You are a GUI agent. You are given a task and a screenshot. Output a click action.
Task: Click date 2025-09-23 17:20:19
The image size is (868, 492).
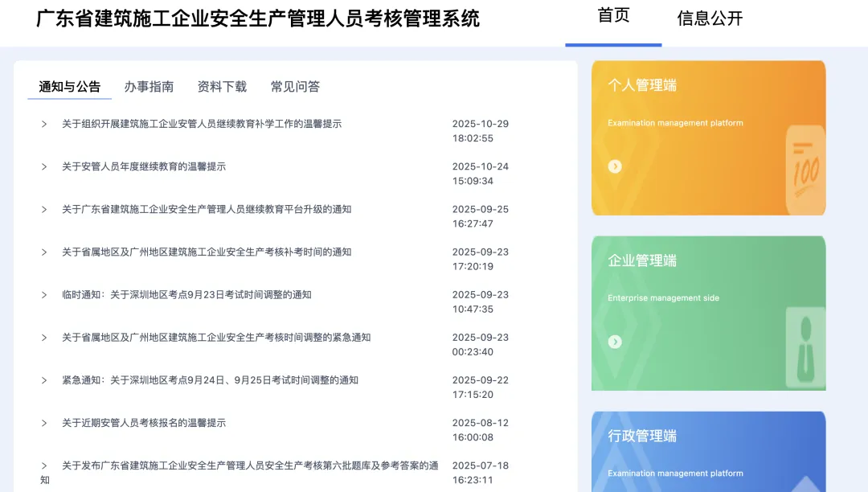(x=481, y=259)
